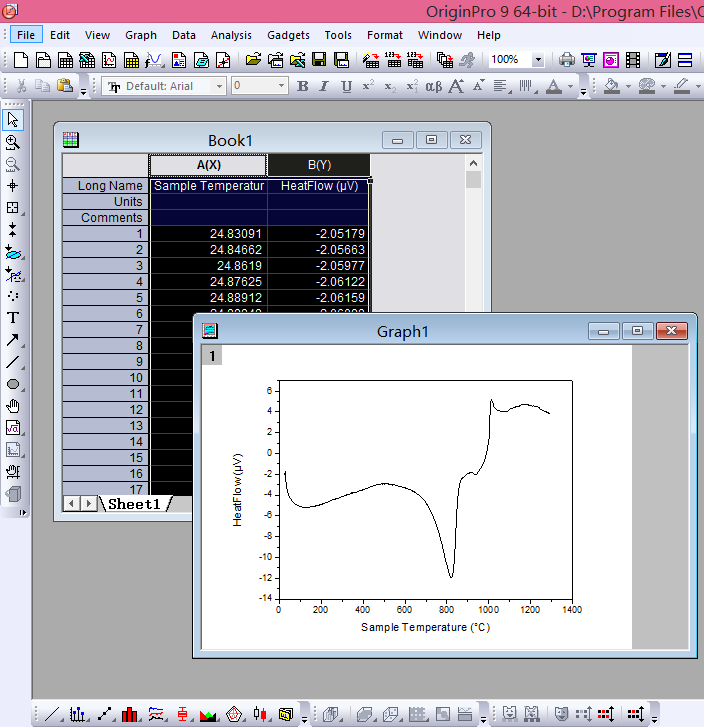704x727 pixels.
Task: Click the Cut scissors icon
Action: pos(21,86)
